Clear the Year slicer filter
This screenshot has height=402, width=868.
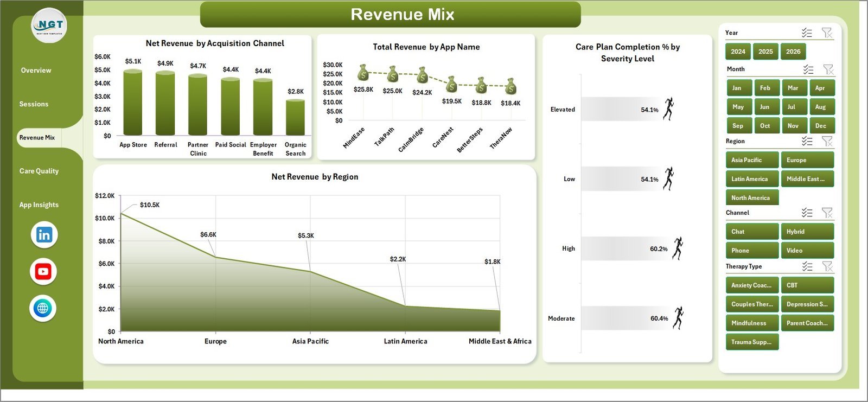[827, 33]
